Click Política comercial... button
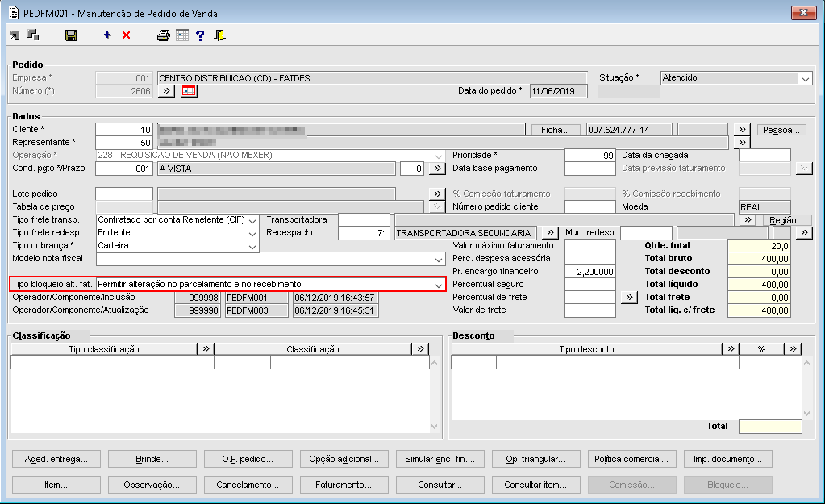 [632, 459]
